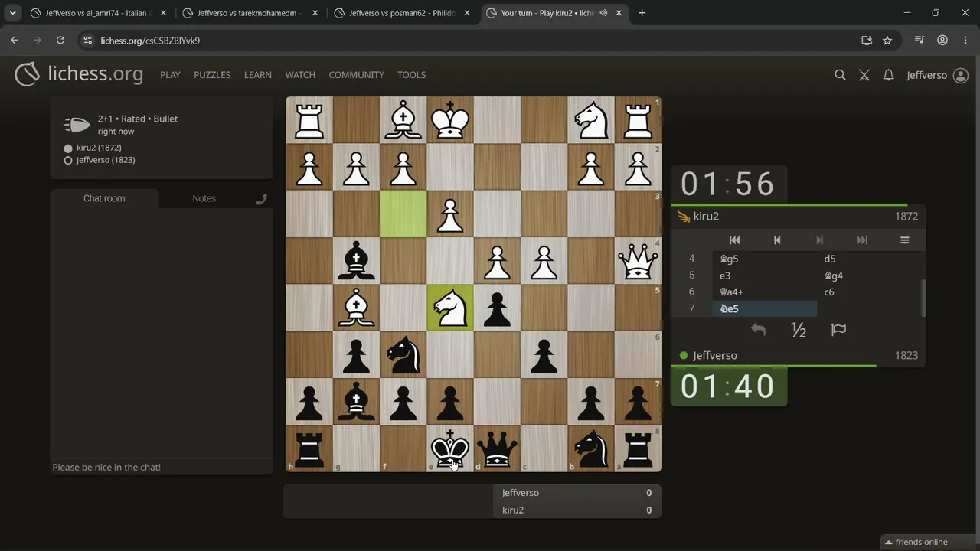Select the black knight on f6

coord(403,354)
